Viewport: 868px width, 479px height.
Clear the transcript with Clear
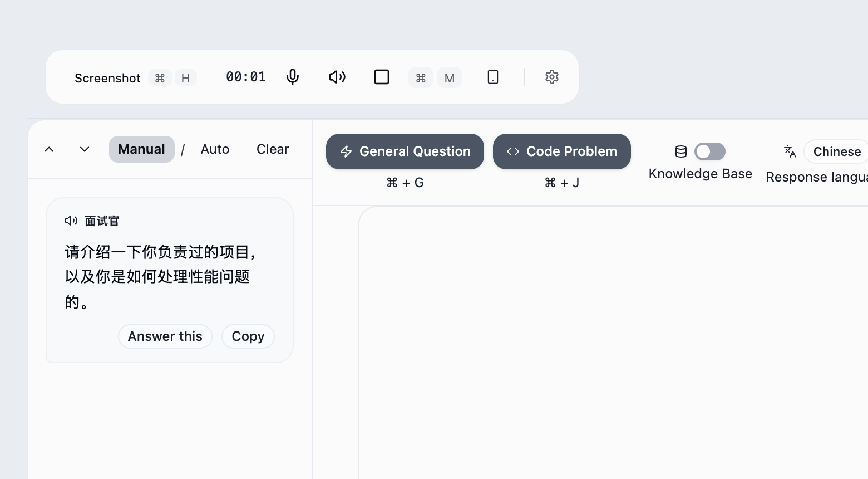pos(273,149)
